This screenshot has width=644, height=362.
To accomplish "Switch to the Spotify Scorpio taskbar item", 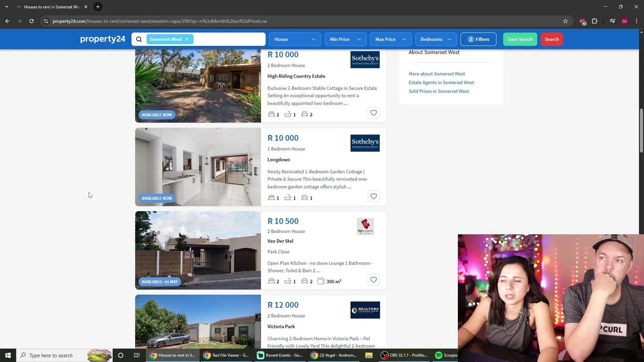I will tap(446, 355).
